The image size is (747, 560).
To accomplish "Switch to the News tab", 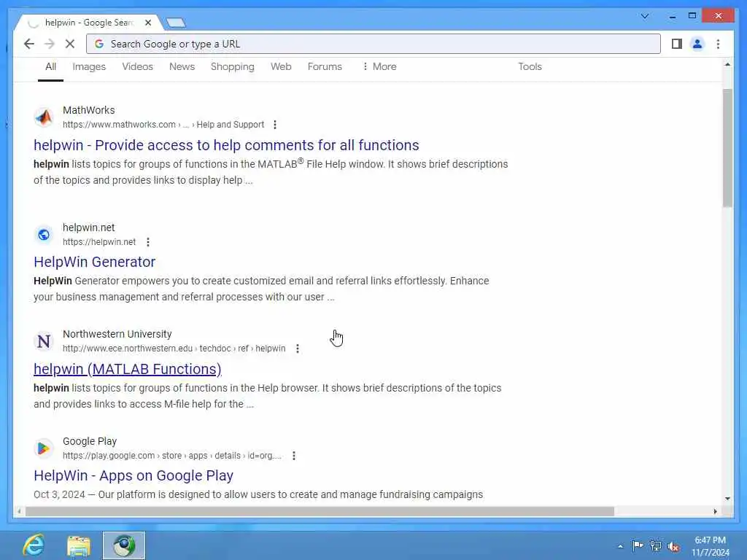I will click(x=182, y=66).
